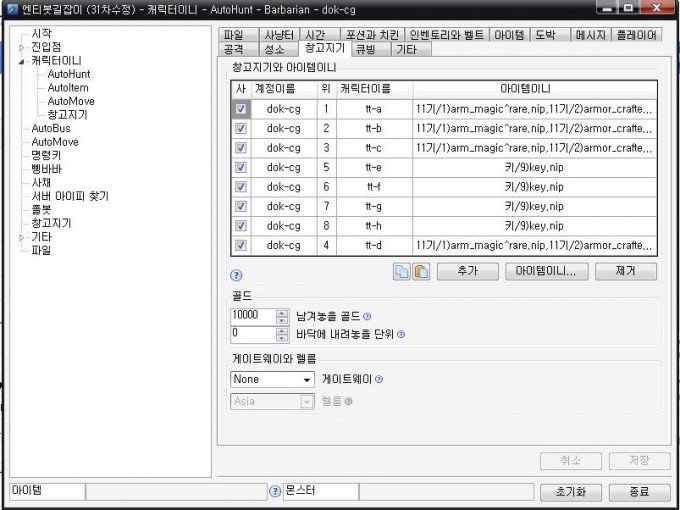This screenshot has width=680, height=510.
Task: Click help icon beside 게이트웨이 label
Action: (379, 379)
